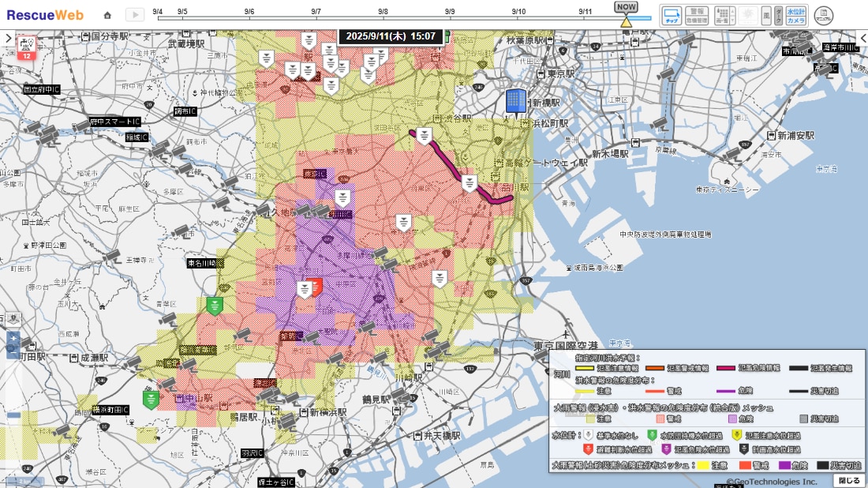
Task: Open the utility outage alert badge showing 12
Action: 27,47
